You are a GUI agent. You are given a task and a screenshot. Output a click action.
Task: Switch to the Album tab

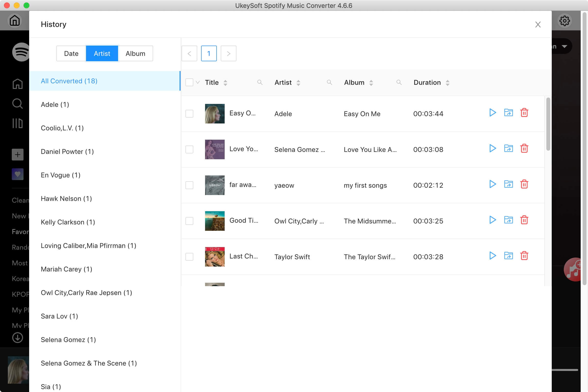(135, 53)
